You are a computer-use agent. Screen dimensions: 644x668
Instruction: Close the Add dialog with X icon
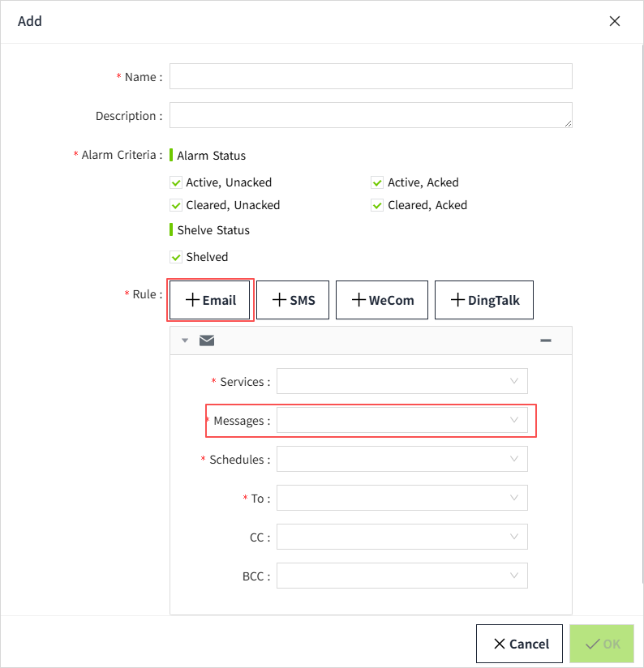coord(615,22)
